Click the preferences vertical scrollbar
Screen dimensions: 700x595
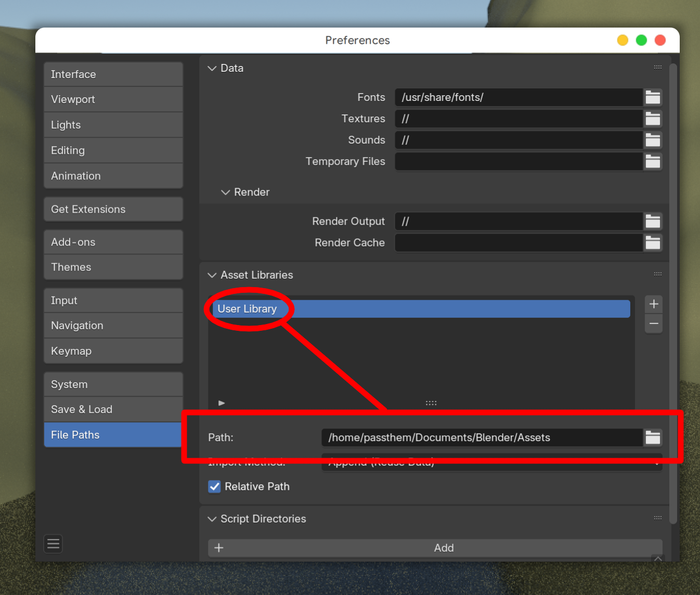pyautogui.click(x=673, y=294)
